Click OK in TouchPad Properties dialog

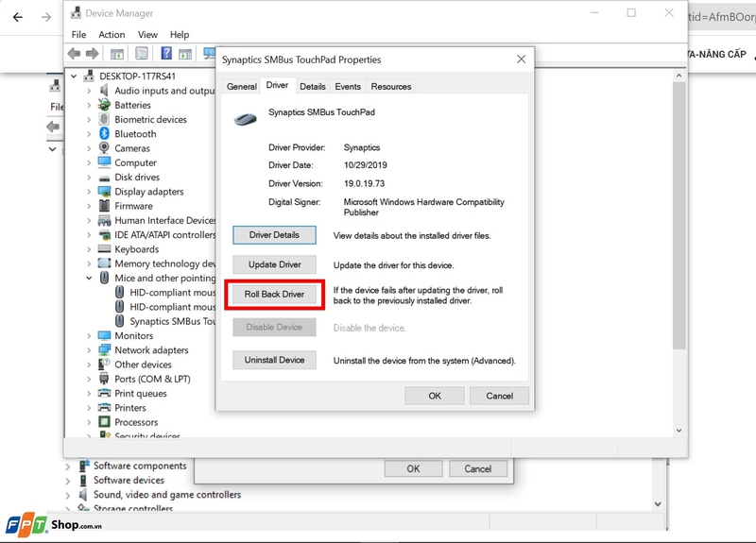click(435, 396)
